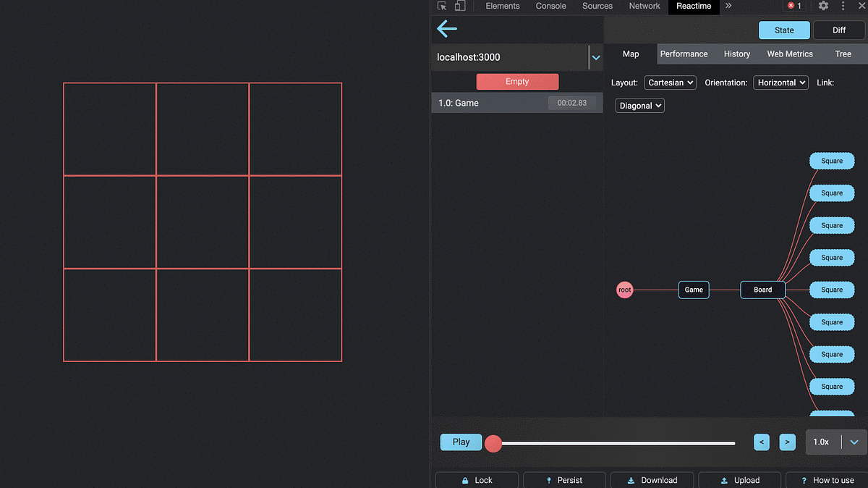Open the DevTools three-dot menu
The height and width of the screenshot is (488, 868).
[843, 6]
